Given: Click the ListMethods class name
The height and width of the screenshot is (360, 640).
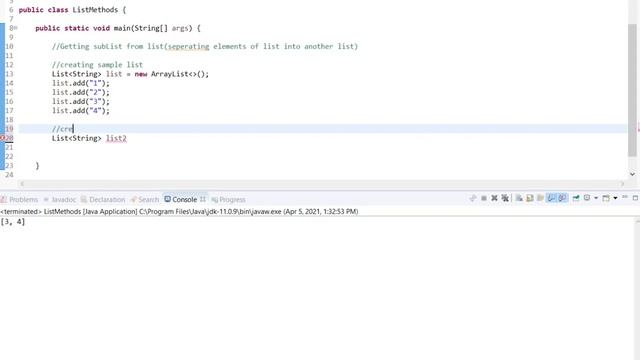Looking at the screenshot, I should click(x=95, y=10).
